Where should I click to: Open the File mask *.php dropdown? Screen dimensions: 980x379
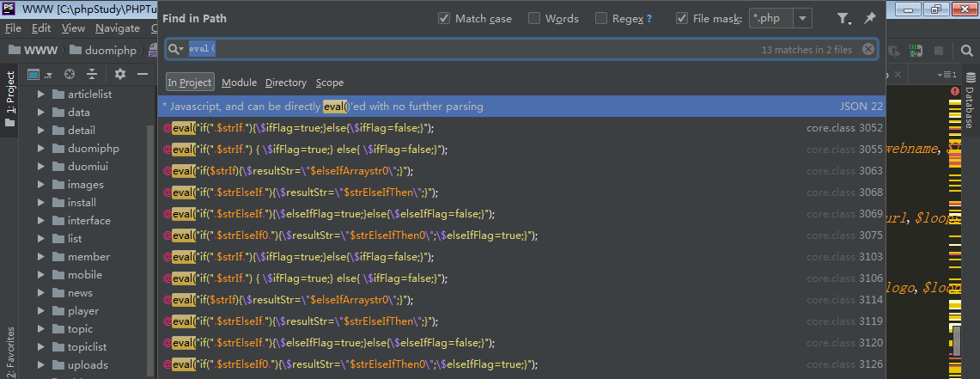(x=802, y=18)
